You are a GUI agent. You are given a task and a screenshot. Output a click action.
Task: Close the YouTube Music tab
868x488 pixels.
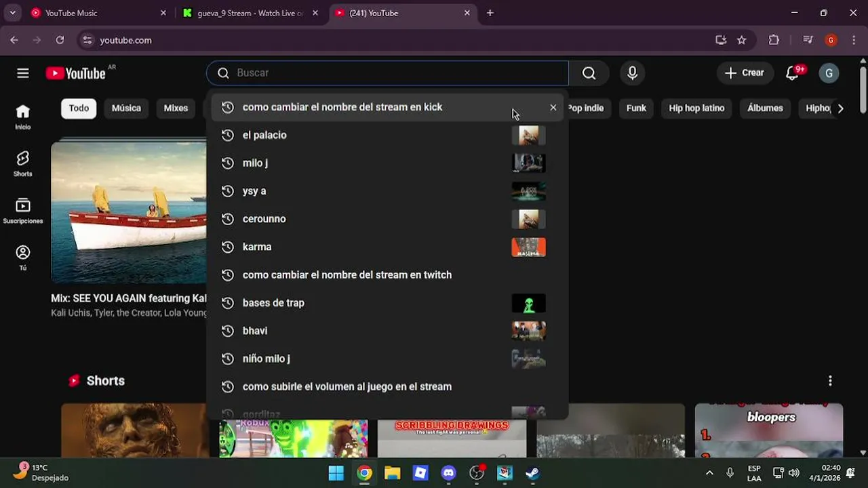pos(163,13)
